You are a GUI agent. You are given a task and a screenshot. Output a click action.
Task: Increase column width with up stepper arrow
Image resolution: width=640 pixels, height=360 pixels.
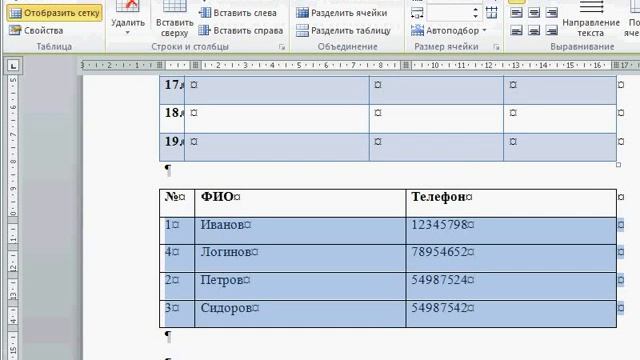476,9
